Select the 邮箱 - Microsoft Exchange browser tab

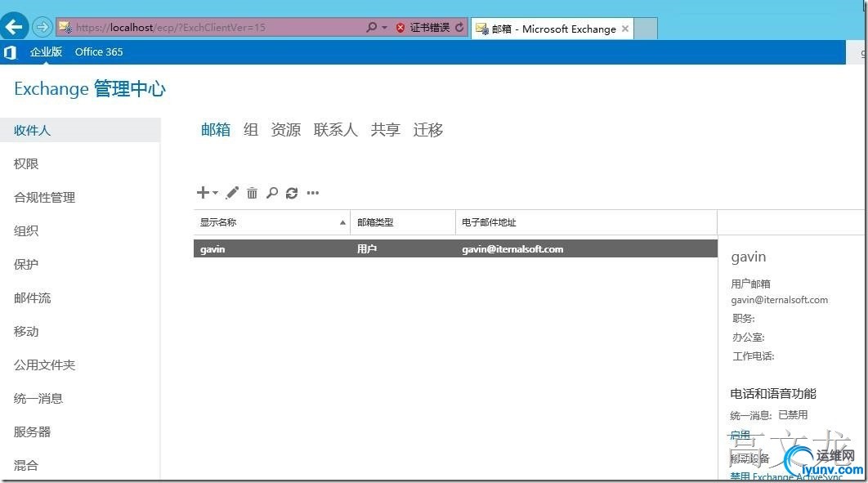(553, 29)
